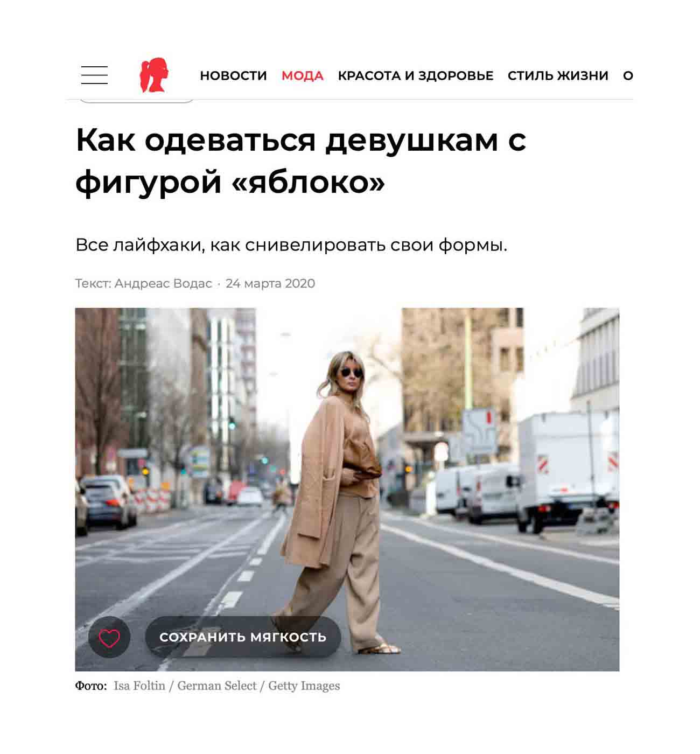Open the hamburger navigation menu
Viewport: 700px width, 754px height.
[94, 75]
